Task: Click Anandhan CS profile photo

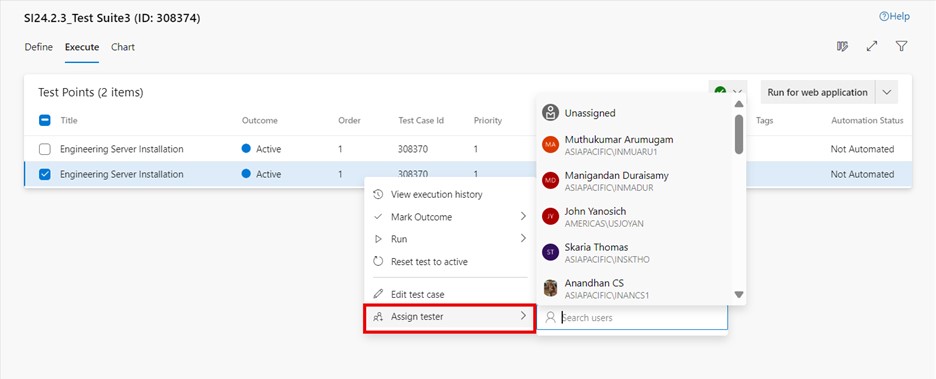Action: click(x=550, y=288)
